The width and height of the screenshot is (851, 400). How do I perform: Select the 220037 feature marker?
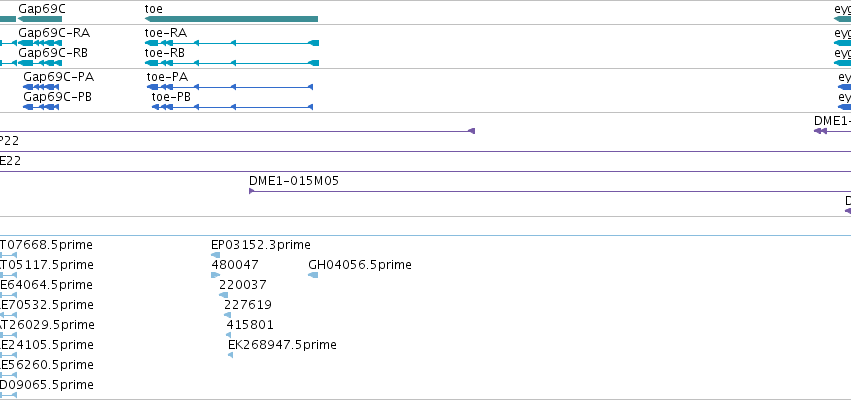(x=224, y=295)
